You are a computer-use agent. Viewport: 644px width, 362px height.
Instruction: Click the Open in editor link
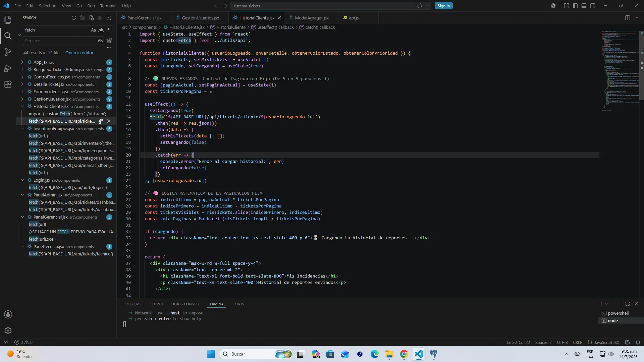click(79, 53)
